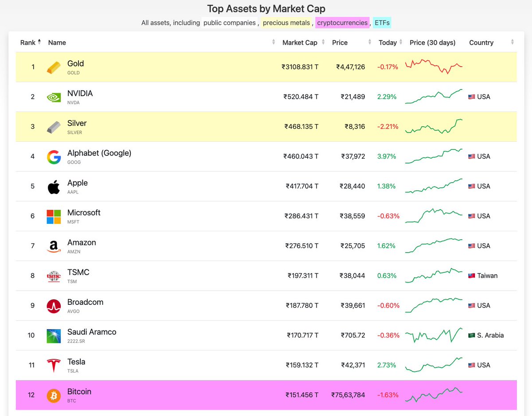This screenshot has width=532, height=416.
Task: Click the Price (30 days) column header
Action: tap(432, 43)
